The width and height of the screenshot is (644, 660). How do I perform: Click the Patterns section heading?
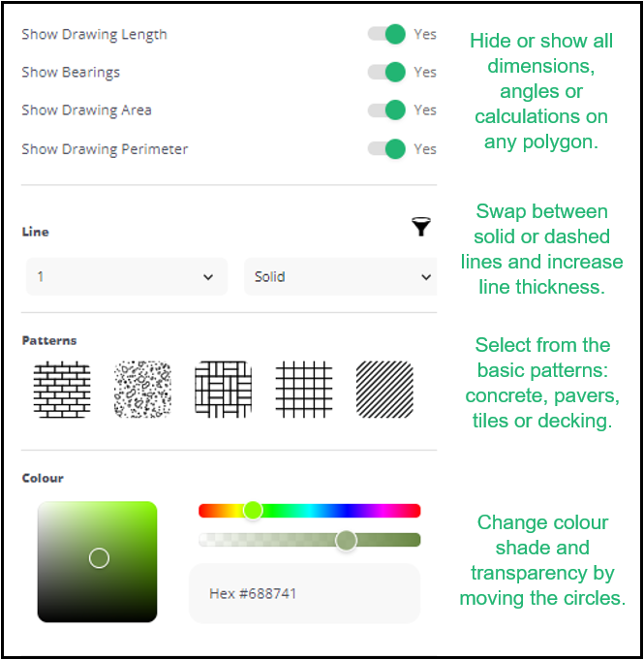(x=49, y=340)
